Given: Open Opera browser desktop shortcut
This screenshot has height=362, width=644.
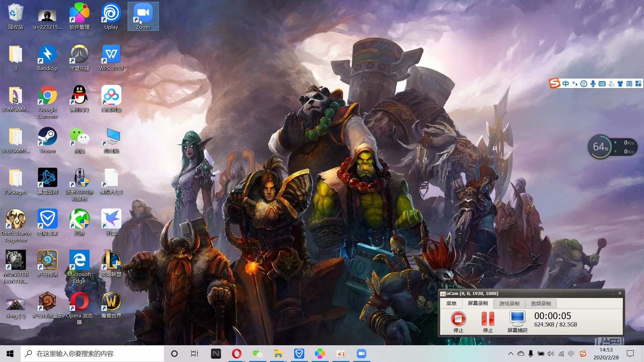Looking at the screenshot, I should pyautogui.click(x=79, y=308).
